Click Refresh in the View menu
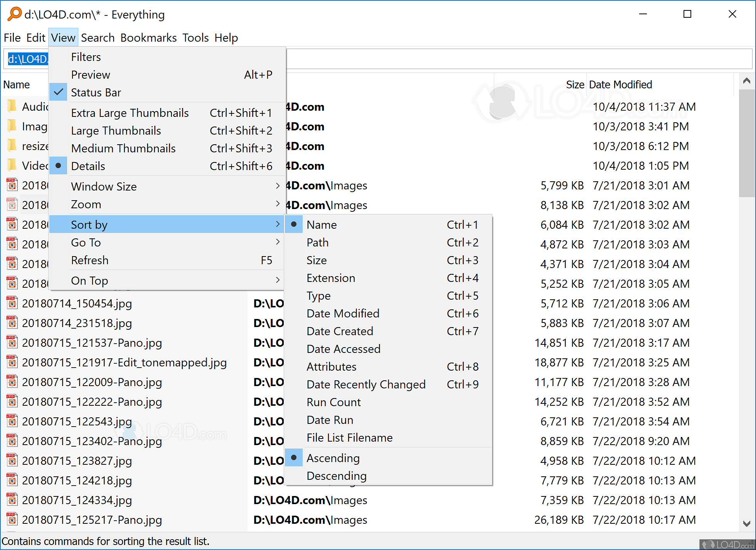 click(x=89, y=260)
